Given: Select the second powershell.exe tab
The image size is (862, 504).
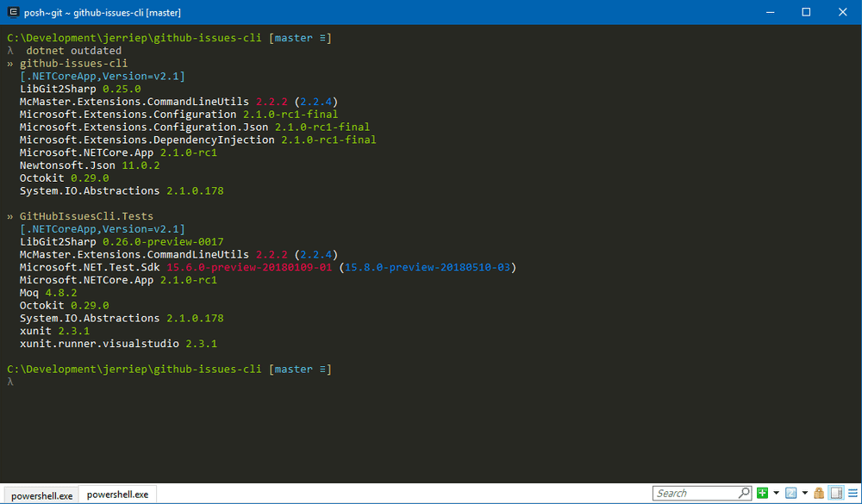Looking at the screenshot, I should point(117,495).
